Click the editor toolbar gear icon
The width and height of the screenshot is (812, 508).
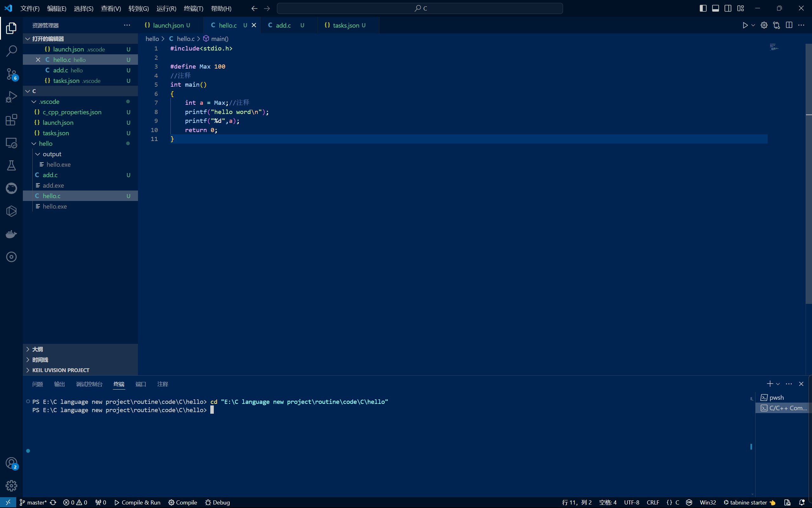(x=764, y=25)
